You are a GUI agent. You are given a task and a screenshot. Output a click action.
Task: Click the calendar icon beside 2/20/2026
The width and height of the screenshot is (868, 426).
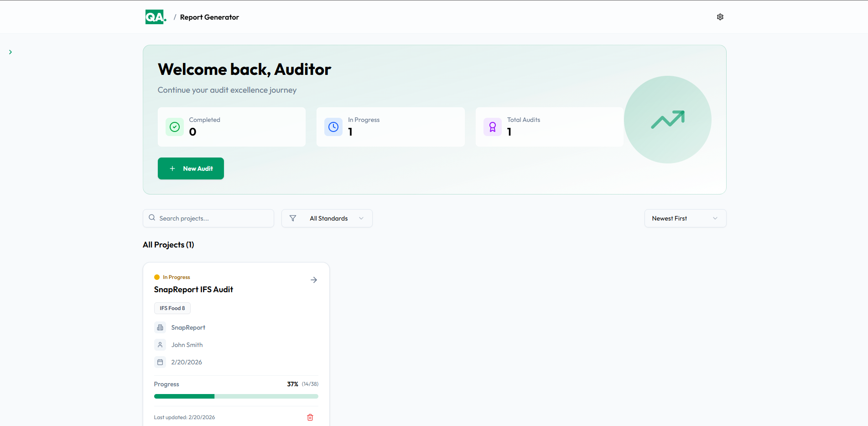160,362
